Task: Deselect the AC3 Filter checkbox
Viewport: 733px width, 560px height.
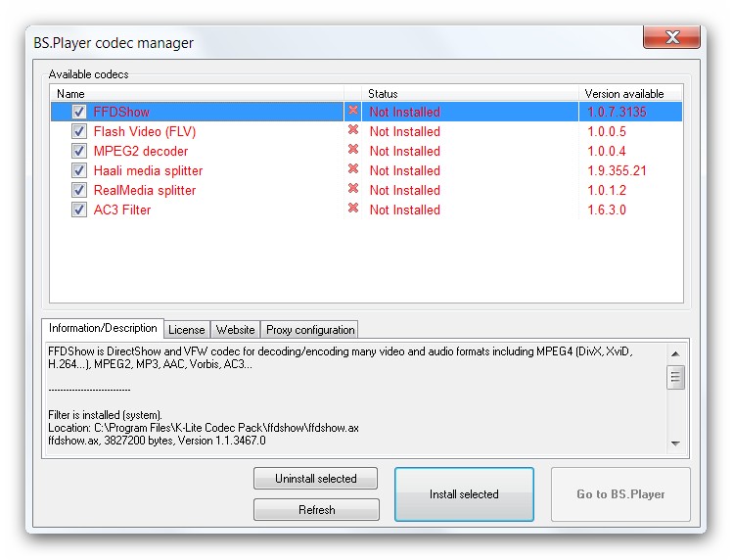Action: click(79, 210)
